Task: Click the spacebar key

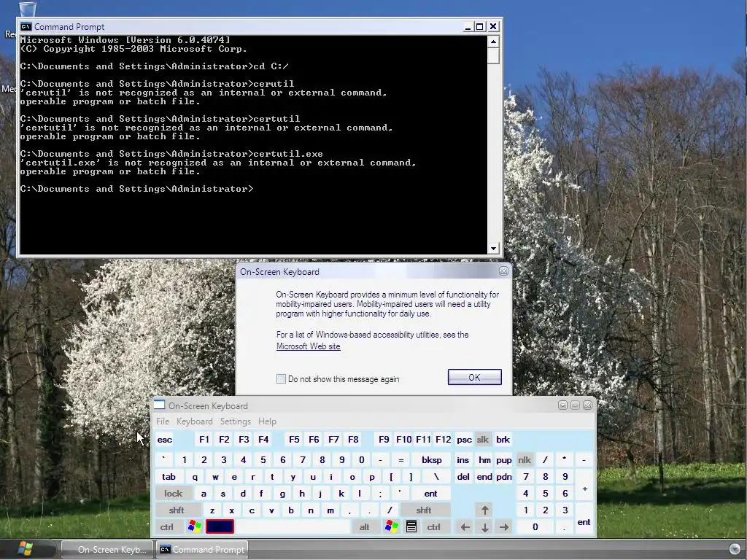Action: pyautogui.click(x=293, y=526)
